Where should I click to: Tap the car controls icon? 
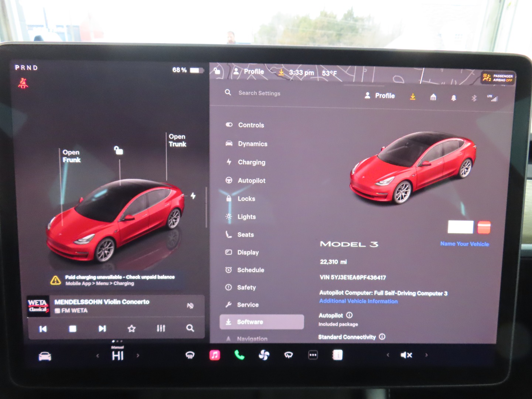45,356
